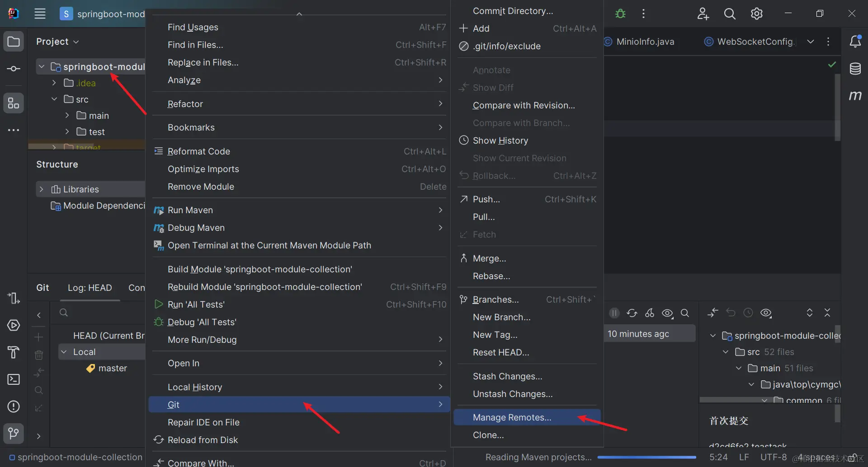Click LF line separator in status bar
Image resolution: width=868 pixels, height=467 pixels.
pos(744,457)
